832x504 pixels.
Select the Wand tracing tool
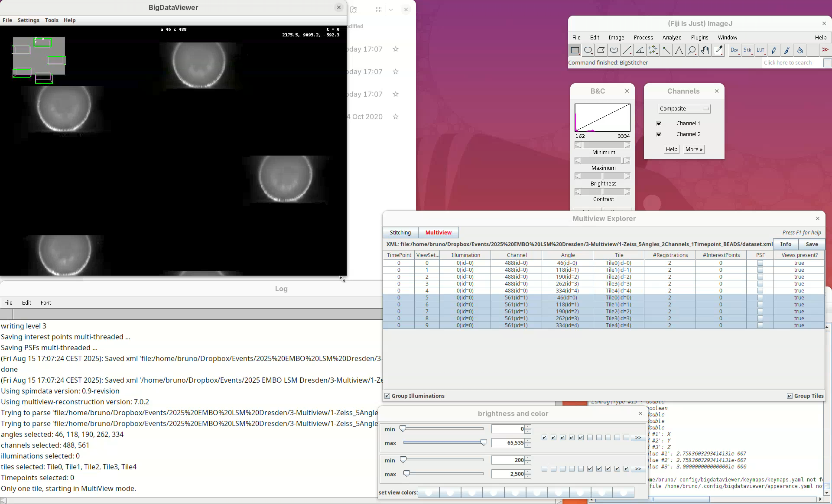[x=666, y=50]
